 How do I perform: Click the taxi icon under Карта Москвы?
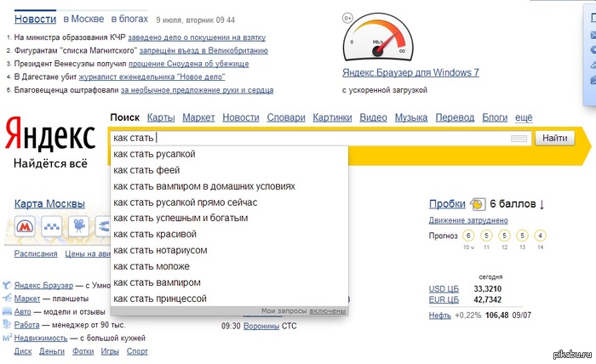tap(52, 226)
